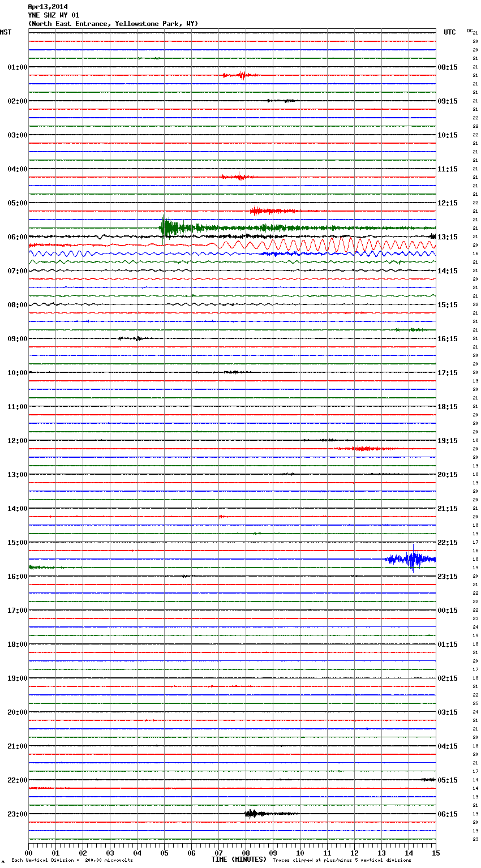Image resolution: width=481 pixels, height=868 pixels.
Task: Click the 09:15 UTC time label
Action: point(448,101)
